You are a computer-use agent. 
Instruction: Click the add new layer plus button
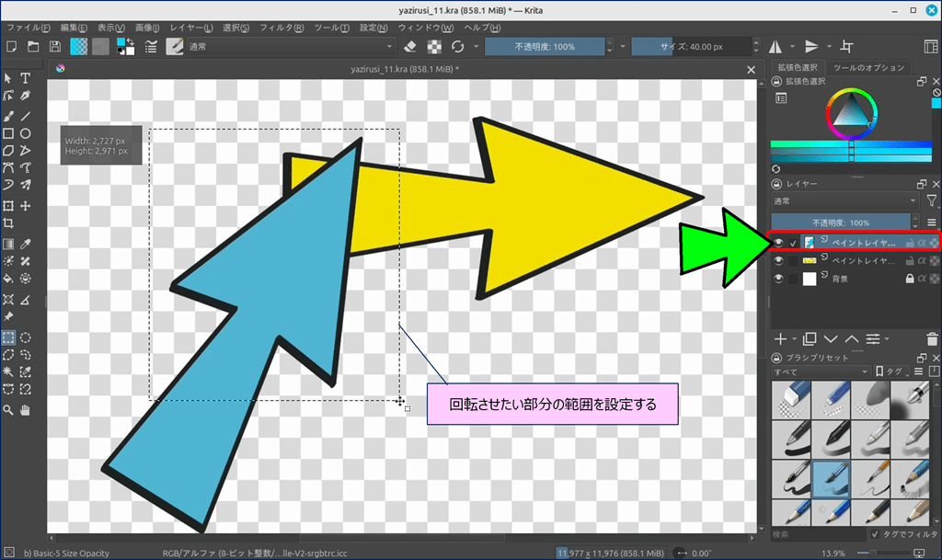pos(780,339)
